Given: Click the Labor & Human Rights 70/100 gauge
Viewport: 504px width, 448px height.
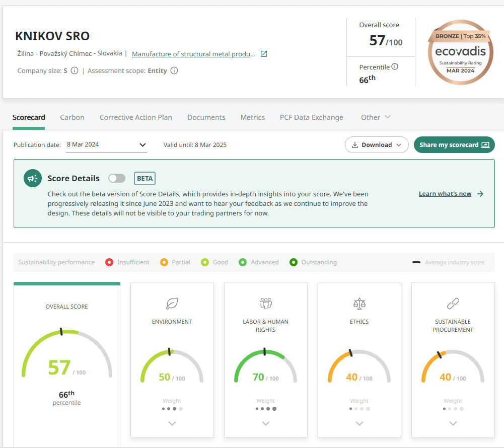Looking at the screenshot, I should (x=265, y=366).
